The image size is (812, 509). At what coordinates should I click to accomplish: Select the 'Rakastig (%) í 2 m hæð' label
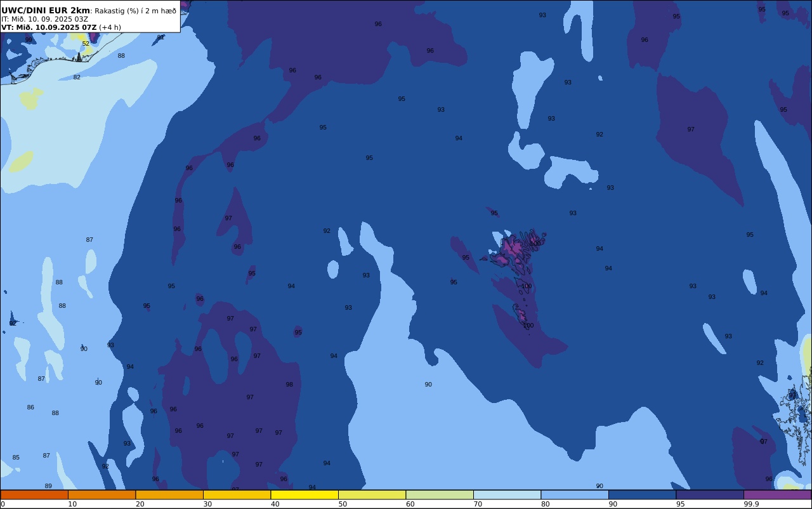pos(135,11)
